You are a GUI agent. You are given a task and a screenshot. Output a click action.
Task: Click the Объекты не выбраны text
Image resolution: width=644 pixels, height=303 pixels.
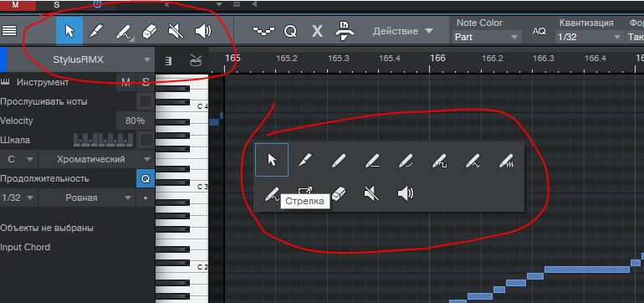click(x=47, y=228)
